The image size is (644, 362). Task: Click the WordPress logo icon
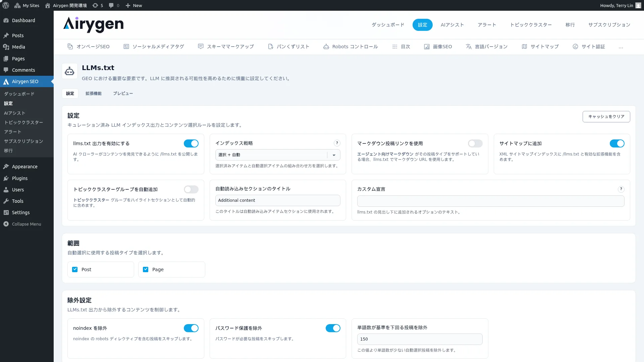point(6,5)
